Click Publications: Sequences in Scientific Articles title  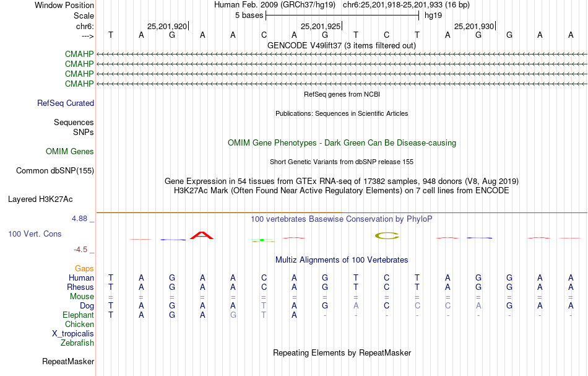click(342, 114)
